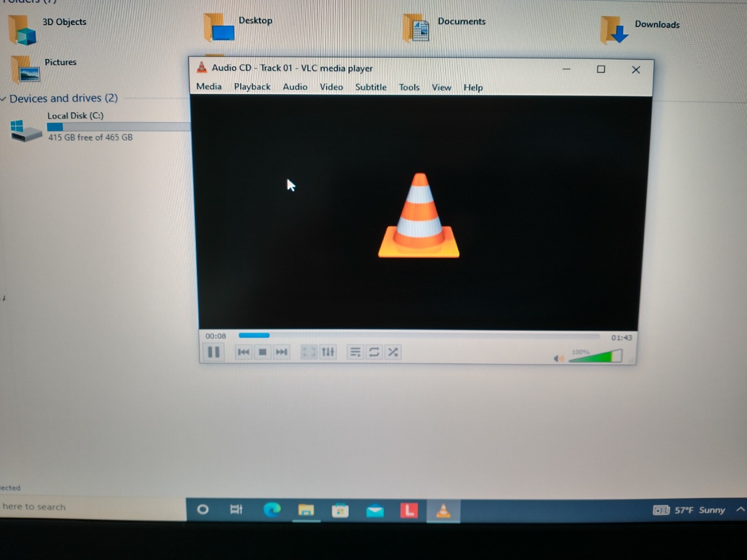Image resolution: width=747 pixels, height=560 pixels.
Task: Switch to File Explorer in taskbar
Action: 306,510
